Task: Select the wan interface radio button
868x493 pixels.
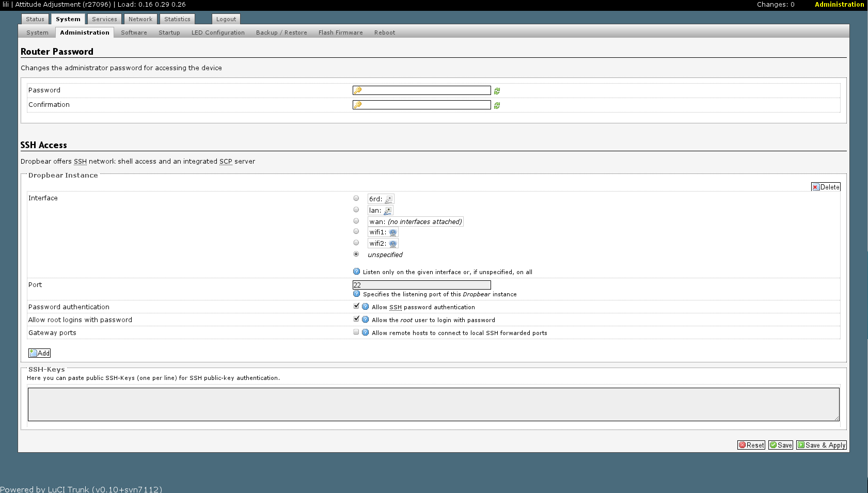Action: (356, 221)
